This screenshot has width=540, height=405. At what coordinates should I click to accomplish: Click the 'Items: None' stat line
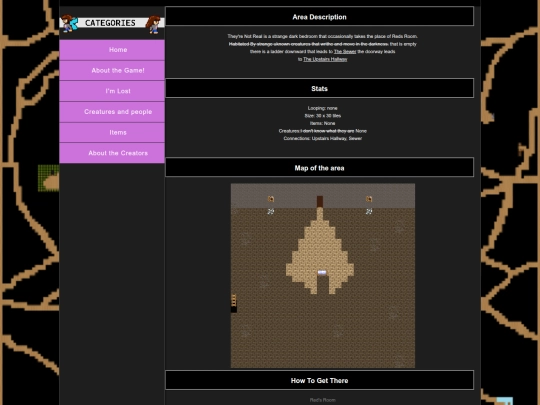click(323, 123)
